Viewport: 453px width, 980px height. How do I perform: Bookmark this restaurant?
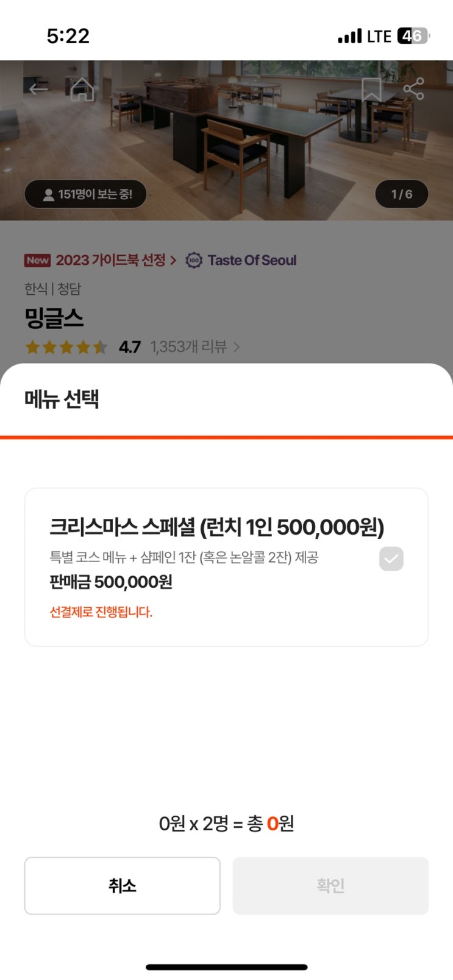pos(371,90)
